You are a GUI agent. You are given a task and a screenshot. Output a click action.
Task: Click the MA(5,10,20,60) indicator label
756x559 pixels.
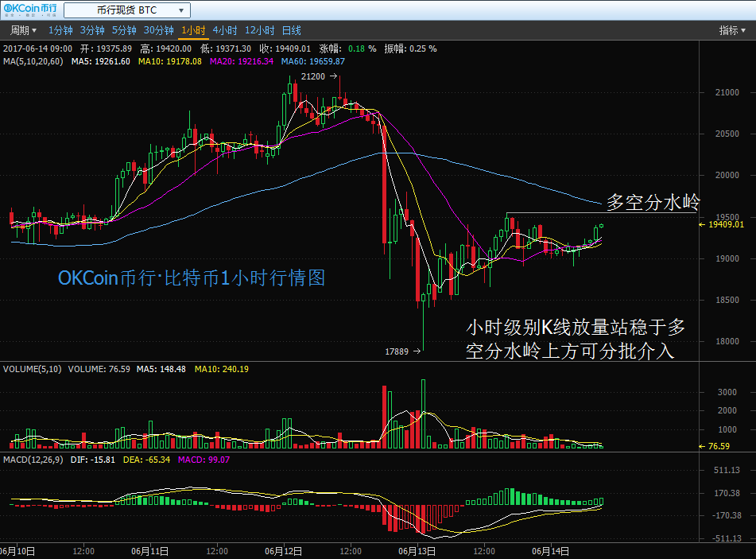[x=33, y=61]
